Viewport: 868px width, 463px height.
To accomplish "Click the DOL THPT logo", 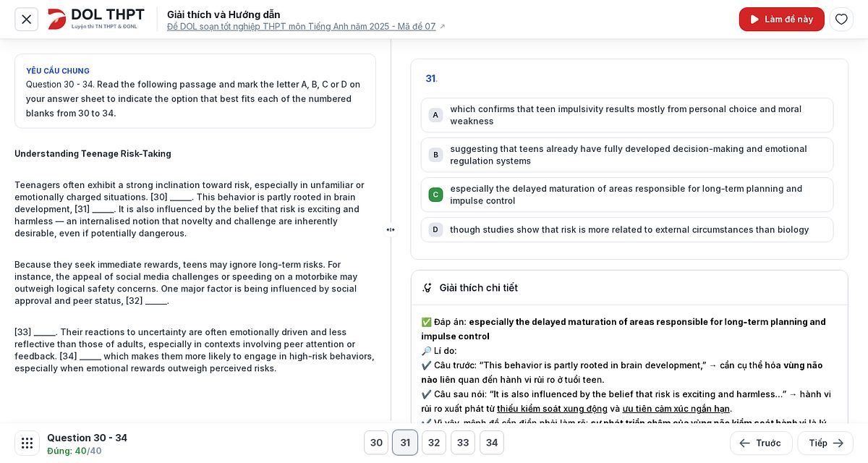I will pyautogui.click(x=96, y=19).
